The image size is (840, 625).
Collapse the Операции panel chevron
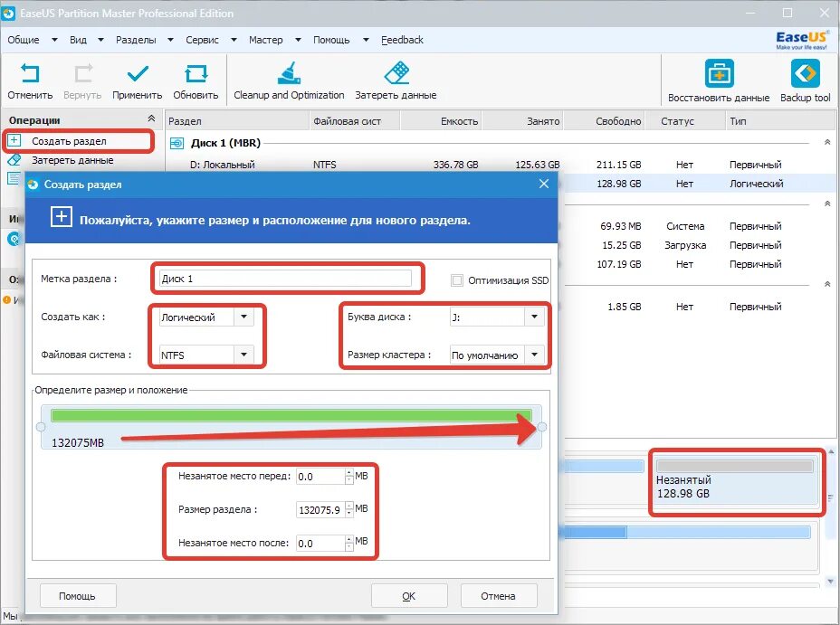[151, 118]
